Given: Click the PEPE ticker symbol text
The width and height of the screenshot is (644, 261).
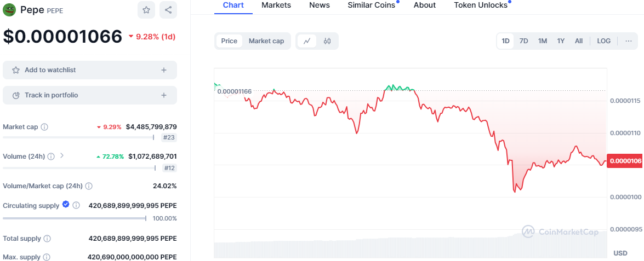Looking at the screenshot, I should pyautogui.click(x=55, y=10).
